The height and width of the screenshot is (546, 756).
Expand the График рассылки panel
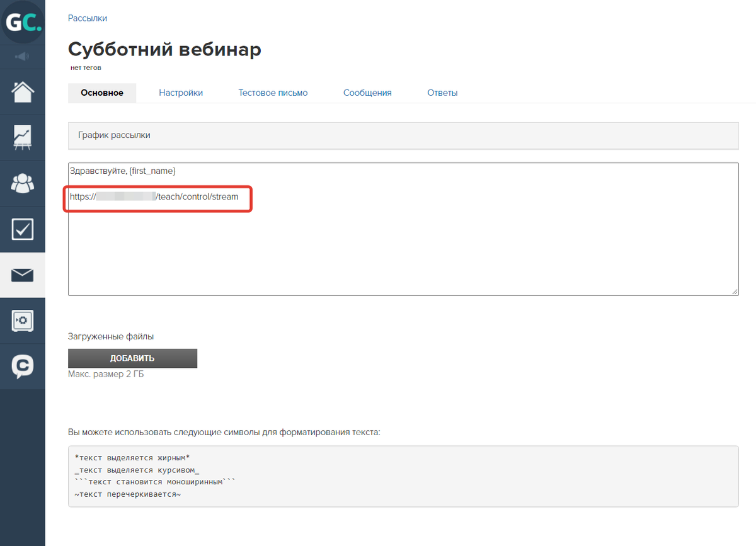pos(403,135)
